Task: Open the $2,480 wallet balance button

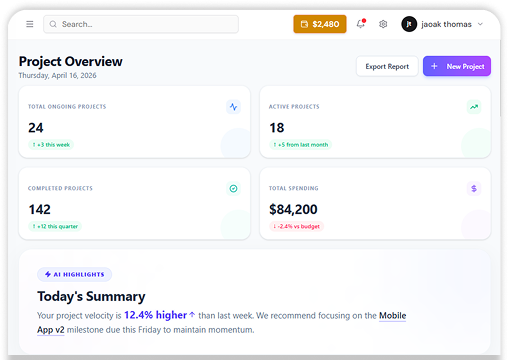Action: [x=320, y=24]
